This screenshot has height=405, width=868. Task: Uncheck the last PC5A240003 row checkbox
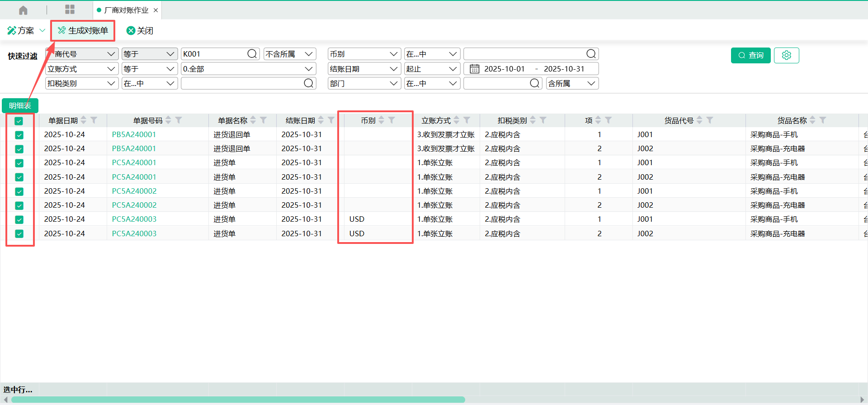pyautogui.click(x=19, y=234)
